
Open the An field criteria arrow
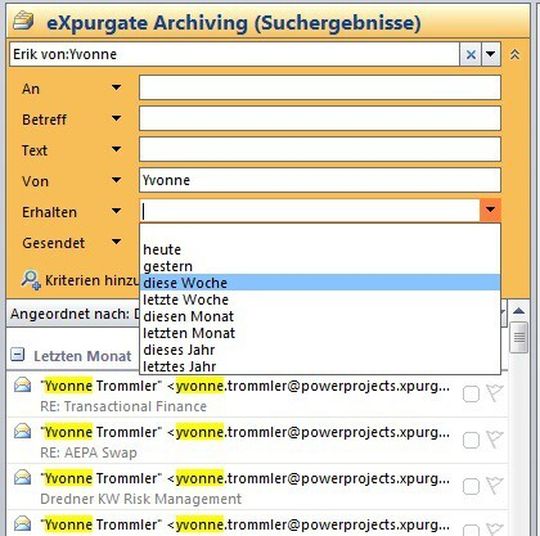[x=116, y=88]
